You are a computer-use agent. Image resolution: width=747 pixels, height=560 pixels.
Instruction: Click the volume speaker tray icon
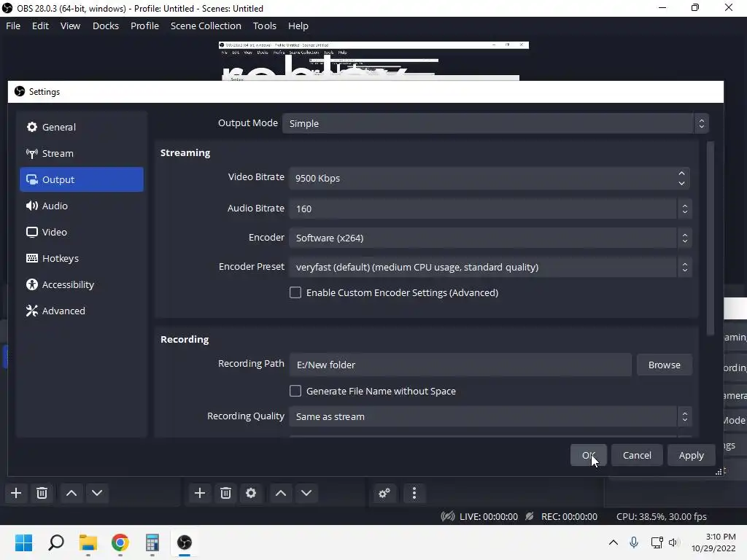673,542
